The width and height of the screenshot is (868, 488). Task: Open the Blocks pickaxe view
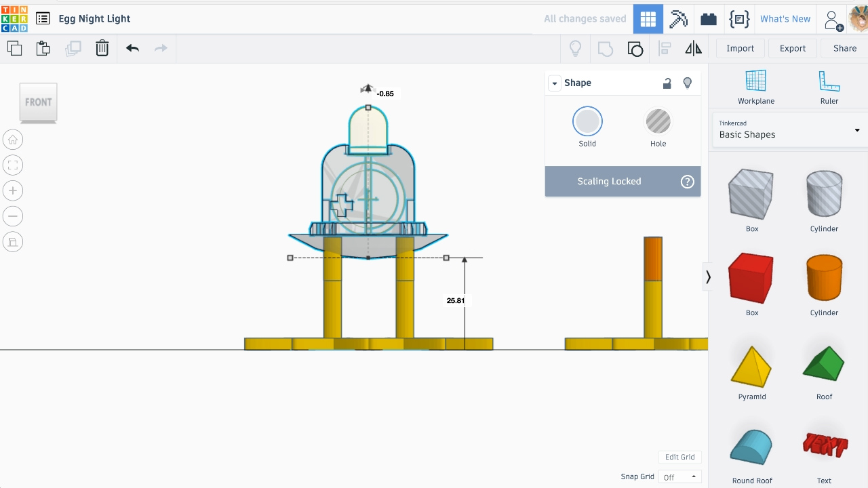point(678,19)
